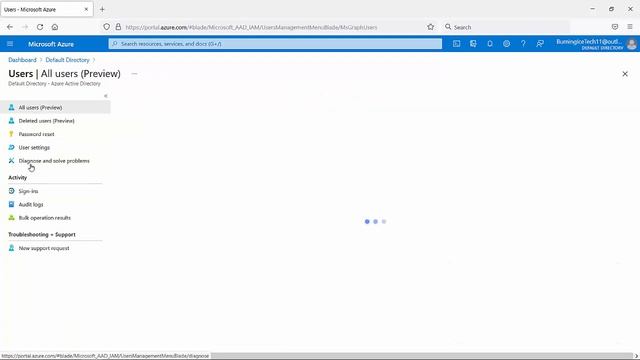Click the Default Directory breadcrumb link
This screenshot has height=360, width=640.
click(67, 60)
